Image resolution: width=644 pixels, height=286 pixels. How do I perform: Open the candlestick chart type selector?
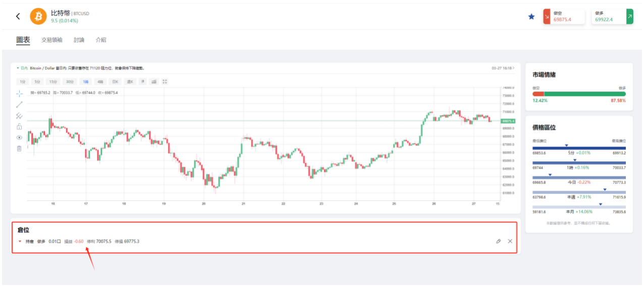(143, 81)
